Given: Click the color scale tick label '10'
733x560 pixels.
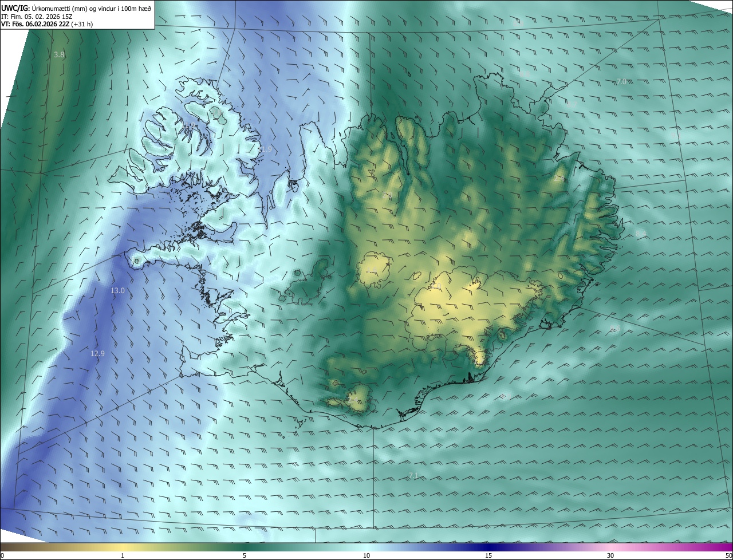Looking at the screenshot, I should coord(366,555).
